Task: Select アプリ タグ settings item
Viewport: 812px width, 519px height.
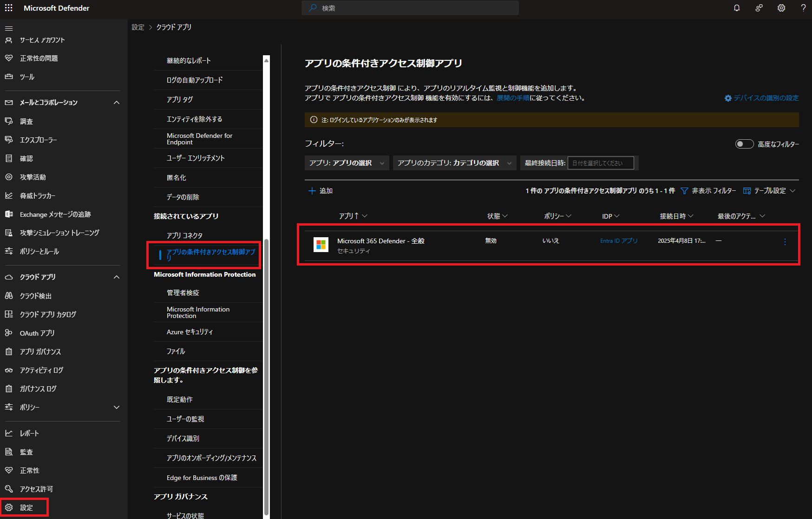Action: pyautogui.click(x=208, y=99)
